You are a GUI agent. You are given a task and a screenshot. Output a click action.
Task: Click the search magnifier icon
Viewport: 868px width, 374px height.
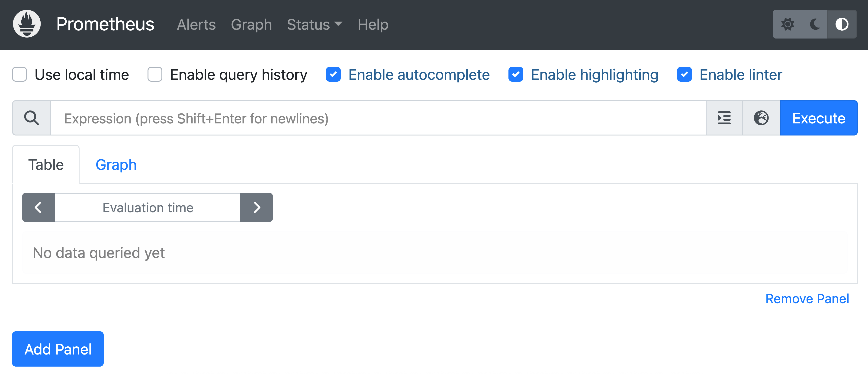click(x=32, y=118)
